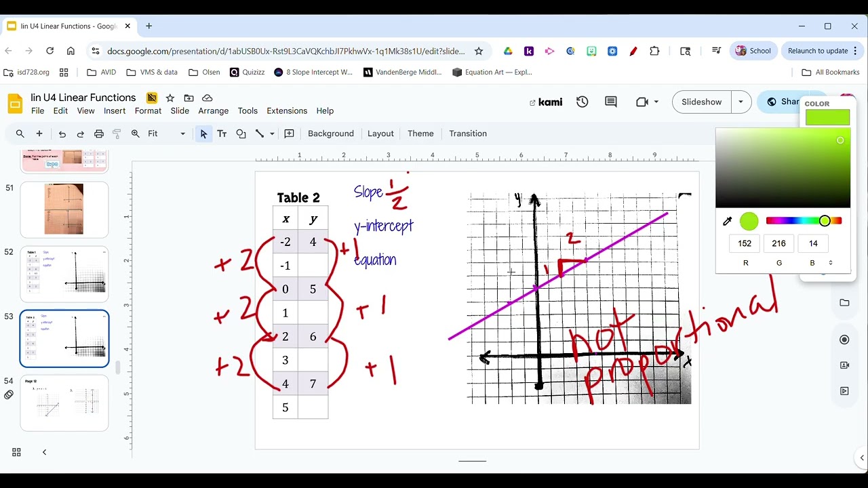The height and width of the screenshot is (488, 868).
Task: Start a video call camera icon
Action: pyautogui.click(x=642, y=102)
